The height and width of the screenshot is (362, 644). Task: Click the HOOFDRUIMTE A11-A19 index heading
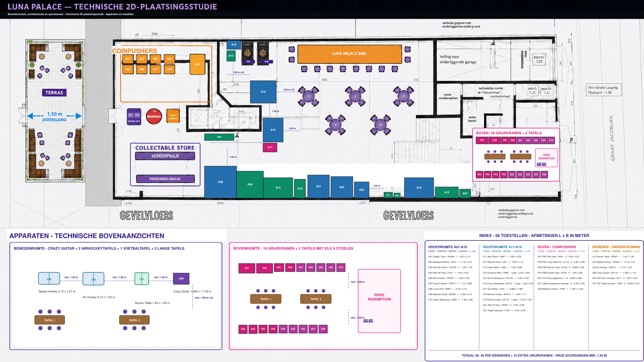[502, 247]
